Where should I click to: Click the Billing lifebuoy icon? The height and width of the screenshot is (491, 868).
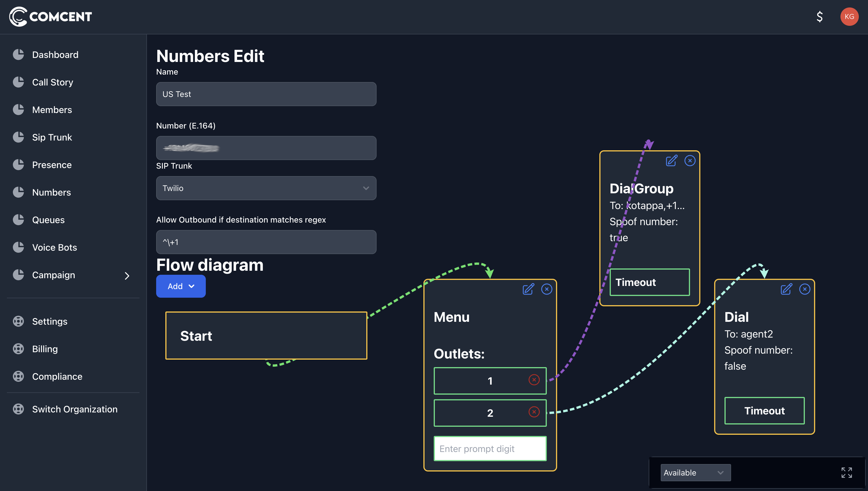pos(19,349)
